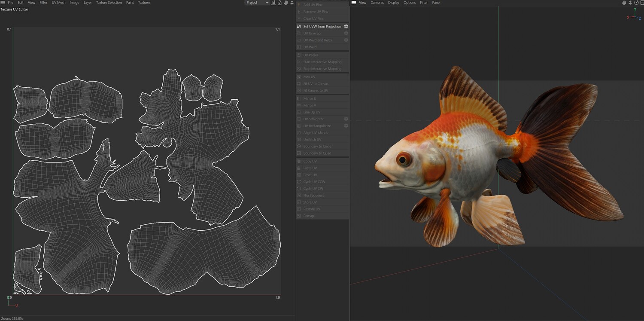Open the UV Mesh menu
The width and height of the screenshot is (644, 321).
pyautogui.click(x=59, y=3)
